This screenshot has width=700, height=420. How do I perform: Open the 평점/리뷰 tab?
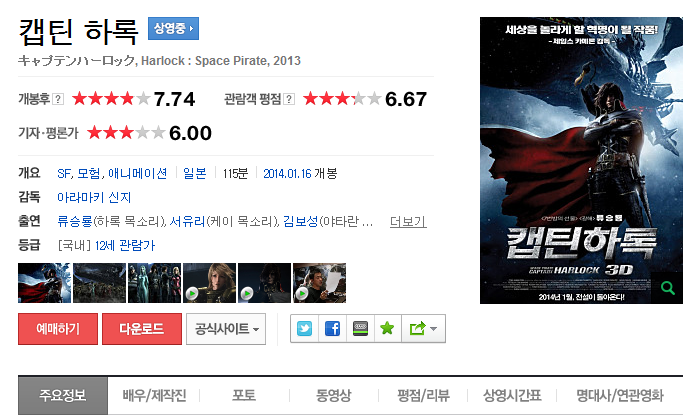(x=423, y=395)
